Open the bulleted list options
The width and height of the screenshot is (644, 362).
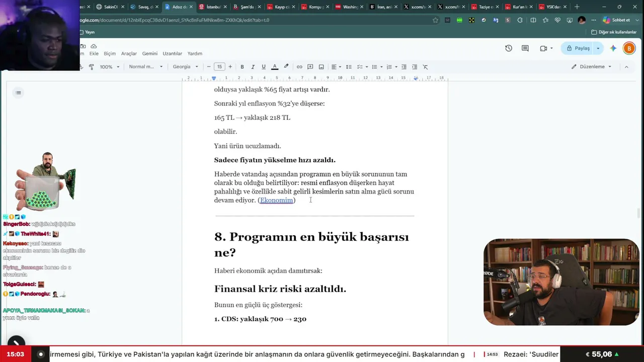point(377,67)
